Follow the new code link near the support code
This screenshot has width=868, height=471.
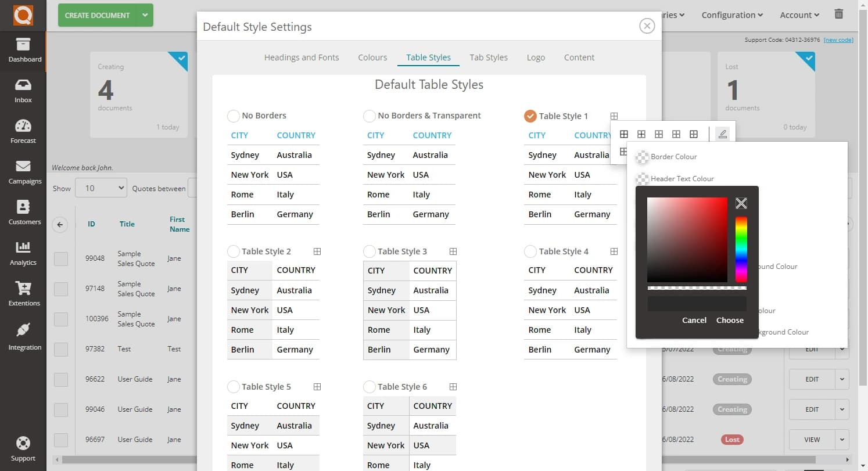tap(838, 39)
